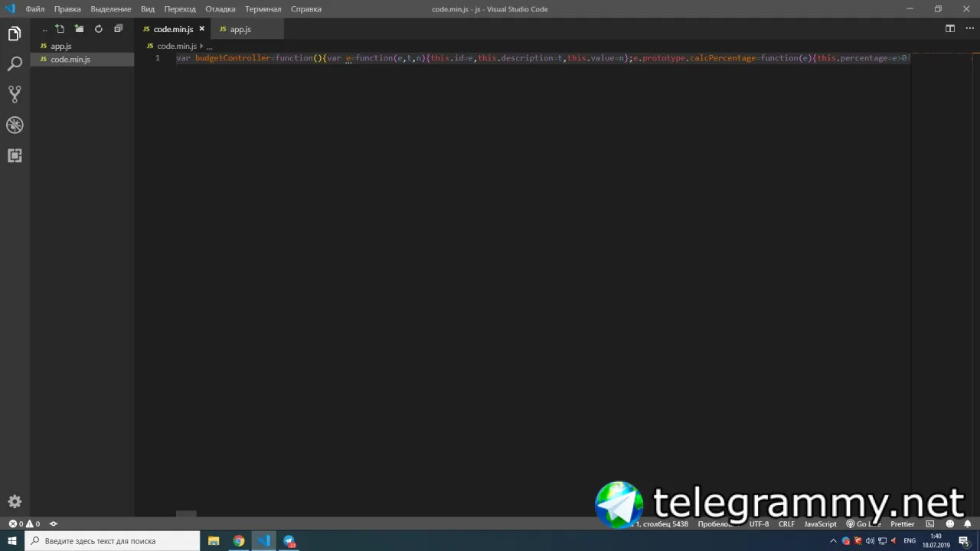Open the Выделение menu
Viewport: 980px width, 551px height.
[111, 9]
